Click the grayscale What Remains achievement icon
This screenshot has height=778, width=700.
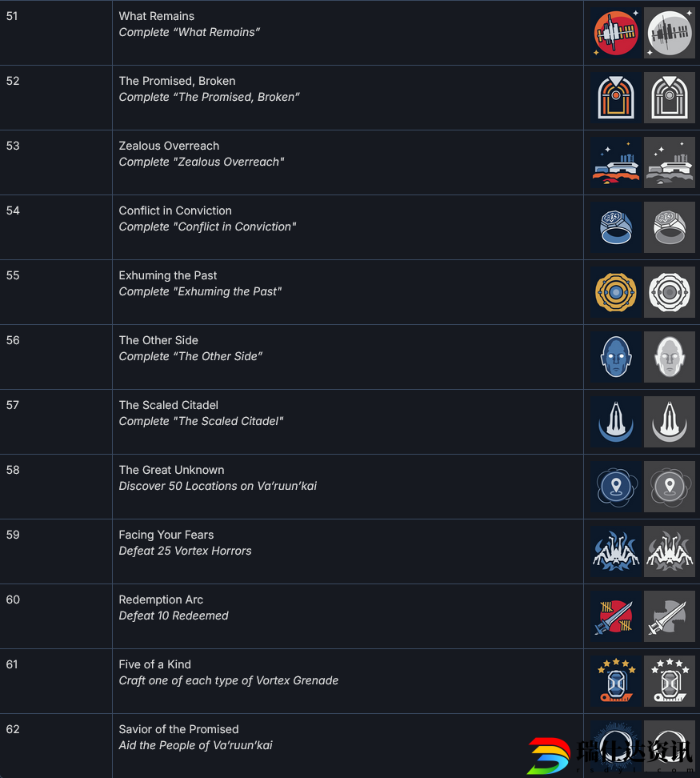tap(670, 33)
